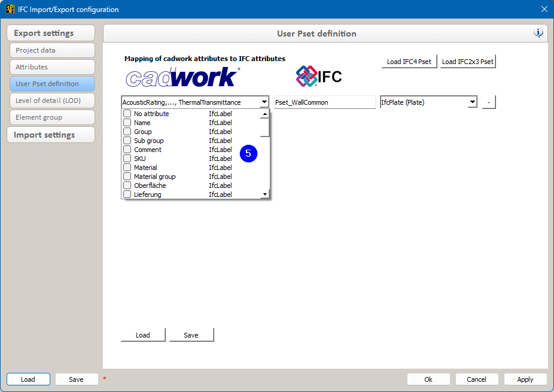This screenshot has width=554, height=392.
Task: Click the info icon in the header
Action: click(x=538, y=33)
